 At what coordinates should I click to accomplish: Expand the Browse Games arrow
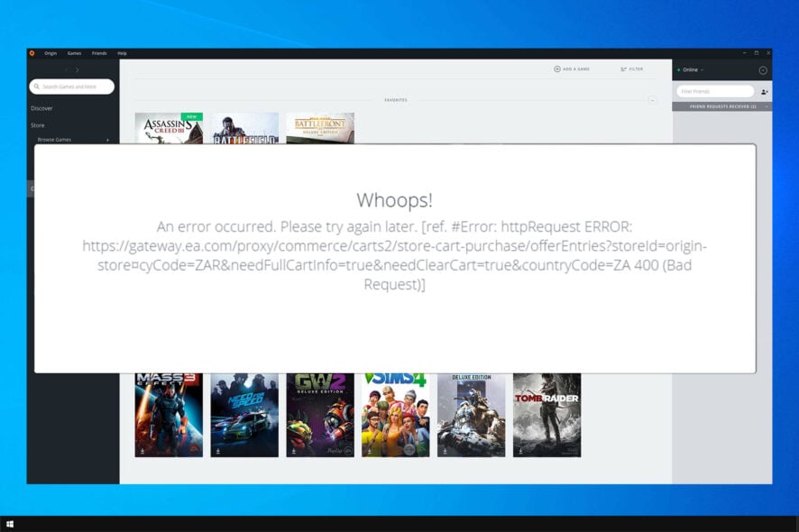107,140
